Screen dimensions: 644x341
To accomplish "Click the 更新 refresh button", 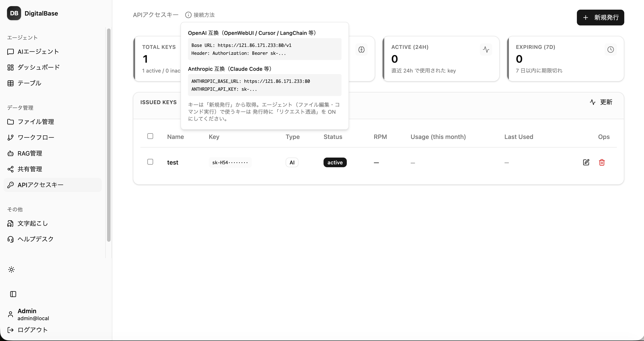I will coord(601,102).
